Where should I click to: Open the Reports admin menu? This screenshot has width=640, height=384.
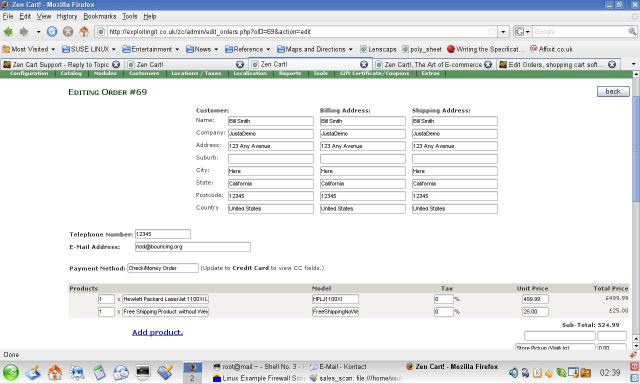[x=290, y=73]
